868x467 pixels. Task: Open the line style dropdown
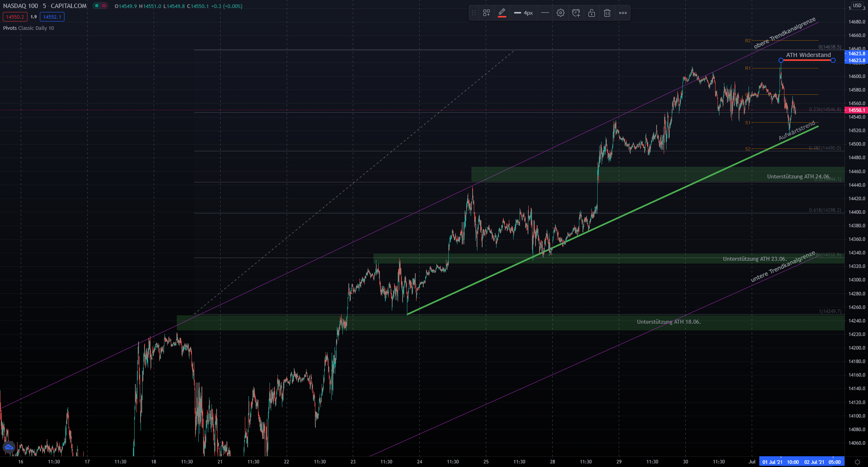(x=545, y=13)
